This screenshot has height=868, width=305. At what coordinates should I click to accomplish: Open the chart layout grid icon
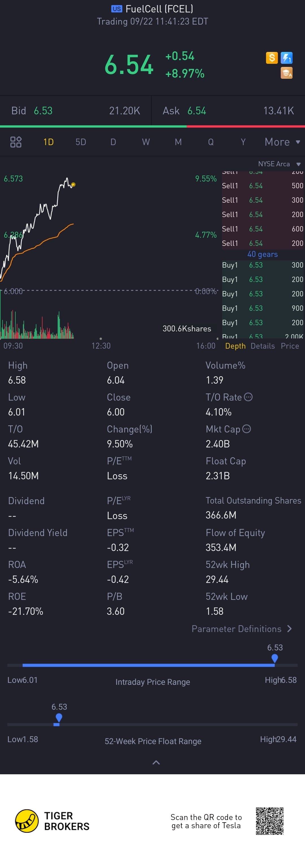[x=16, y=142]
